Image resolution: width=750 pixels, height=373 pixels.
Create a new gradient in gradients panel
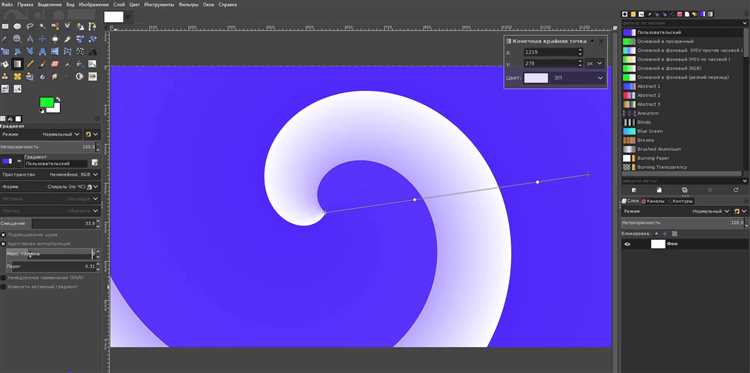659,190
